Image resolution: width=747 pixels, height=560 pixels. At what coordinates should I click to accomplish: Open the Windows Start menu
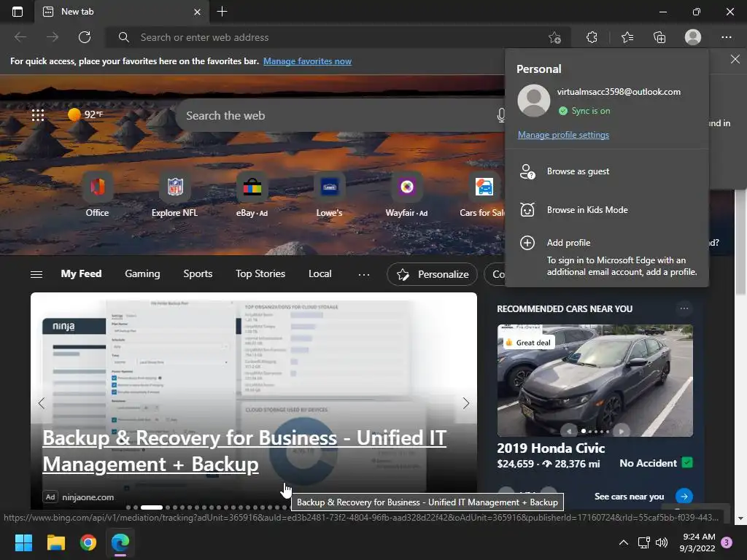(23, 542)
